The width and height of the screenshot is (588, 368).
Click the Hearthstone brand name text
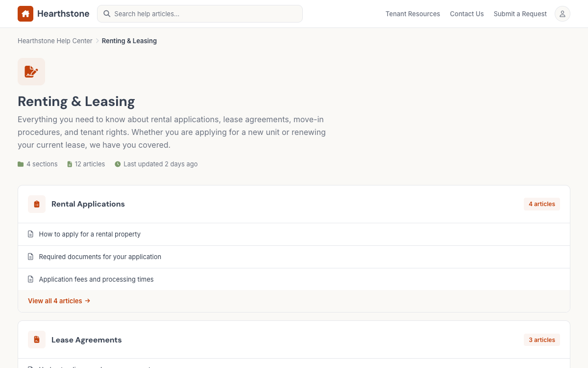pyautogui.click(x=63, y=14)
